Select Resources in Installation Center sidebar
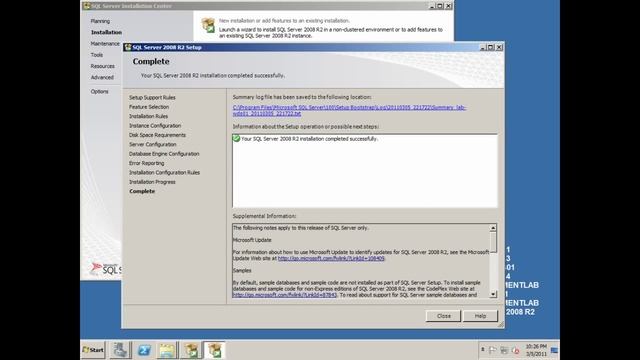This screenshot has height=360, width=640. point(102,66)
